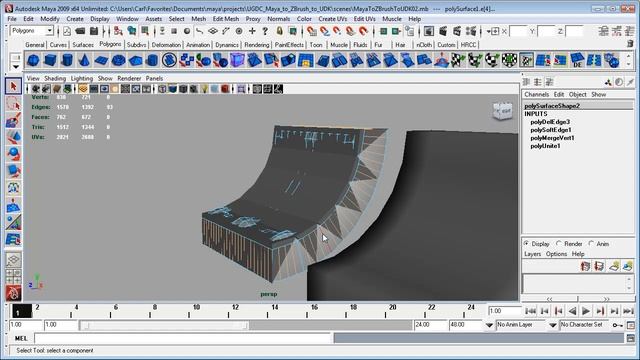Select the Anim layer radio button
Screen dimensions: 640x360
(x=591, y=243)
